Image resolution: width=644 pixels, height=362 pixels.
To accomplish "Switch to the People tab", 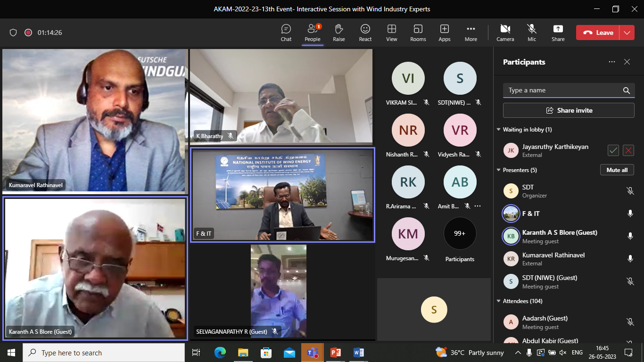I will coord(312,33).
